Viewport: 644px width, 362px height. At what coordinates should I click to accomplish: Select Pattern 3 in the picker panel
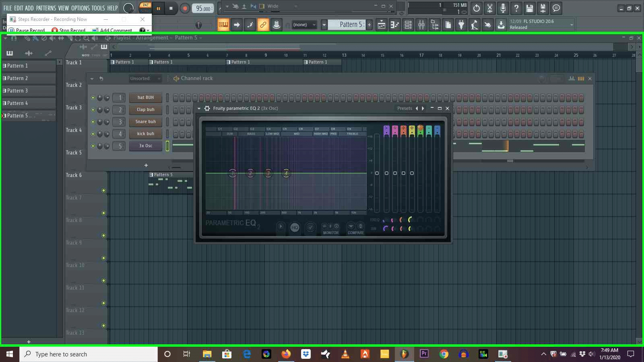coord(29,91)
